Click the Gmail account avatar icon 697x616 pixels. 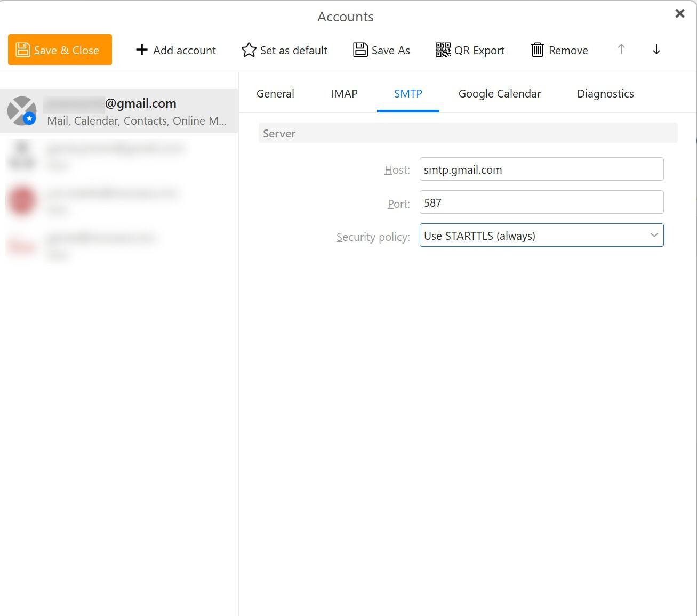pos(22,111)
